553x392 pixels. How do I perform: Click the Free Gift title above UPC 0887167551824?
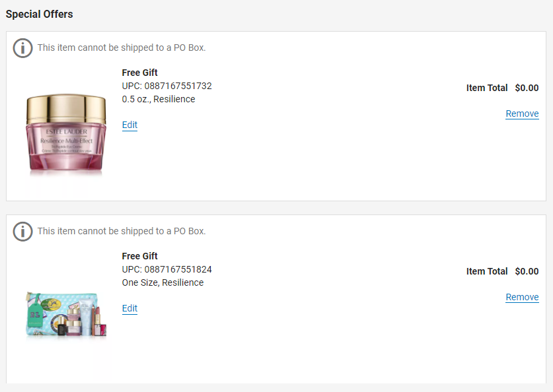[x=139, y=256]
